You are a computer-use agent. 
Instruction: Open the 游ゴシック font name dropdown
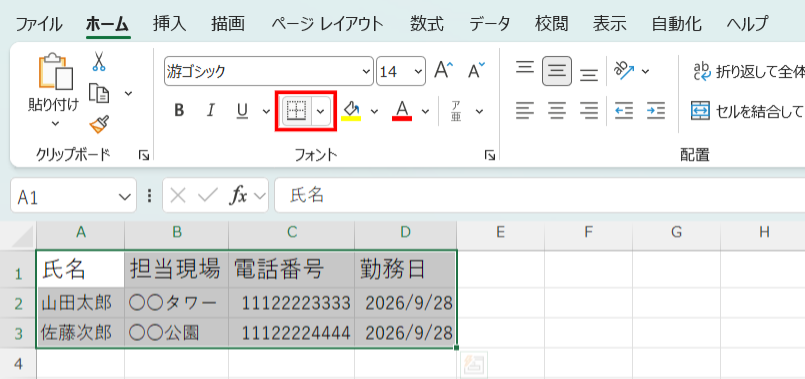pyautogui.click(x=367, y=71)
